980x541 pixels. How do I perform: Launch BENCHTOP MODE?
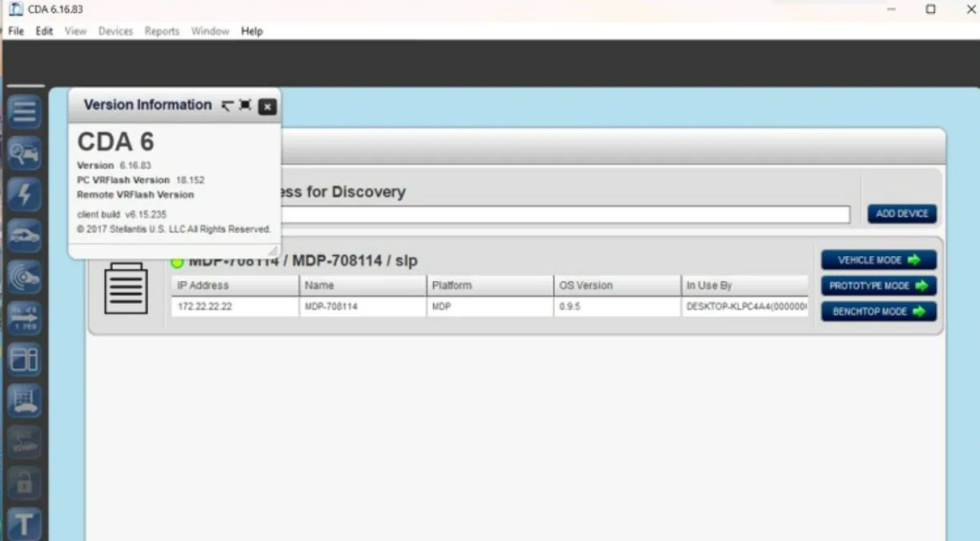pos(878,311)
